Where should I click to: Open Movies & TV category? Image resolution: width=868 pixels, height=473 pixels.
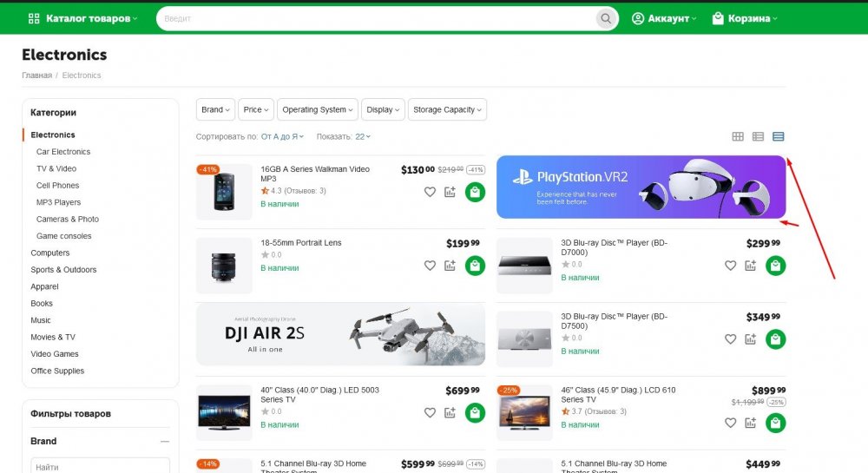53,338
